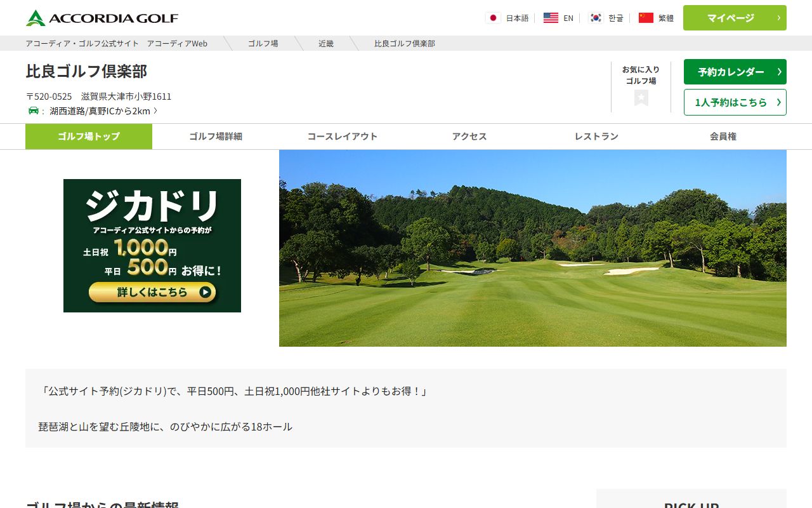Click the address 〒520-0525 滋賀県大津市小野1611
Screen dimensions: 812x508
tap(99, 97)
